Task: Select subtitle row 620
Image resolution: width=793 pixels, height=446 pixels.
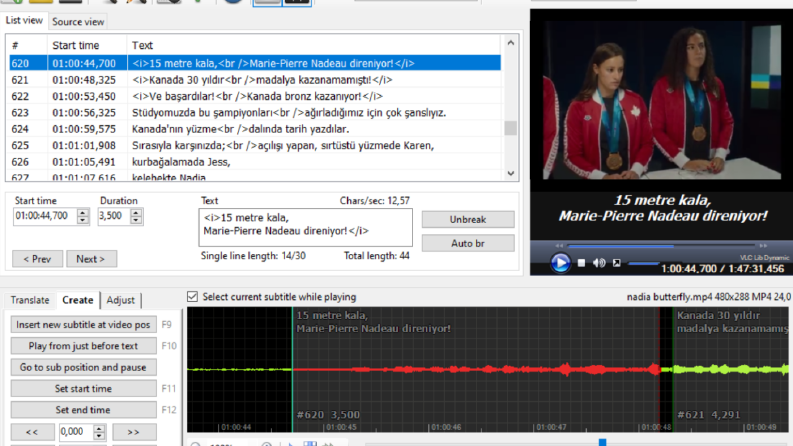Action: click(x=255, y=63)
